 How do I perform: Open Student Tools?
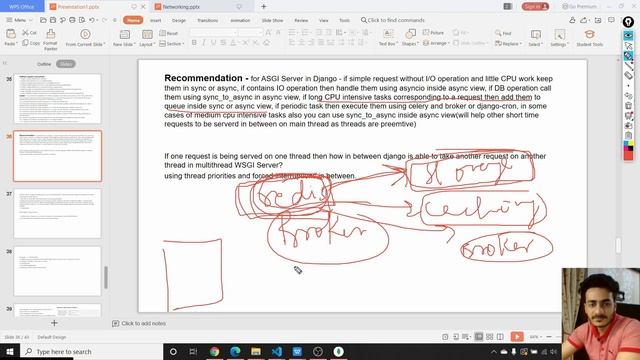point(589,38)
